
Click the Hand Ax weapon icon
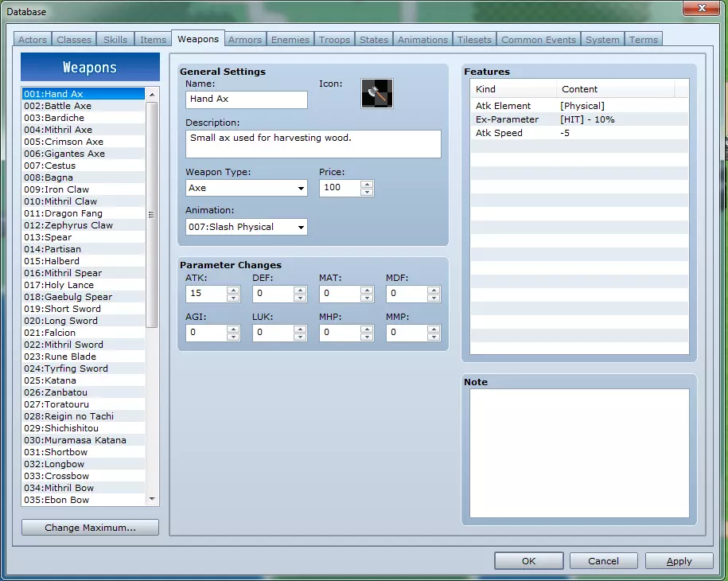376,93
